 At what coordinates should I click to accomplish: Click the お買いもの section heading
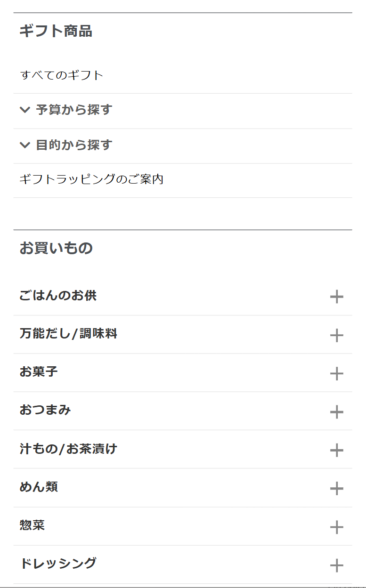56,248
